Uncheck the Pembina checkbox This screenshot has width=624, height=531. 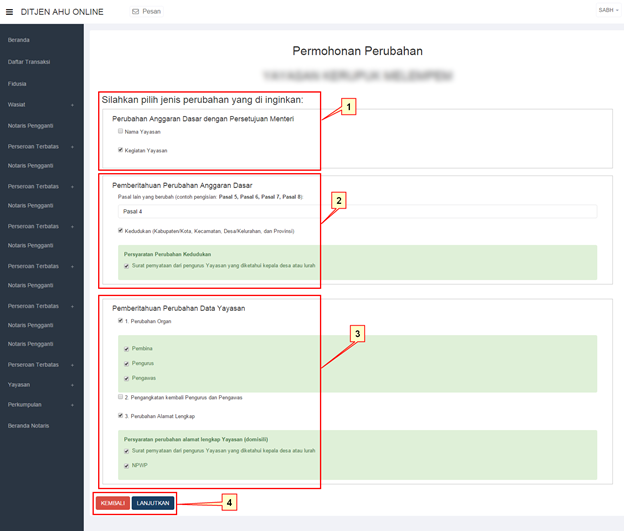click(127, 349)
